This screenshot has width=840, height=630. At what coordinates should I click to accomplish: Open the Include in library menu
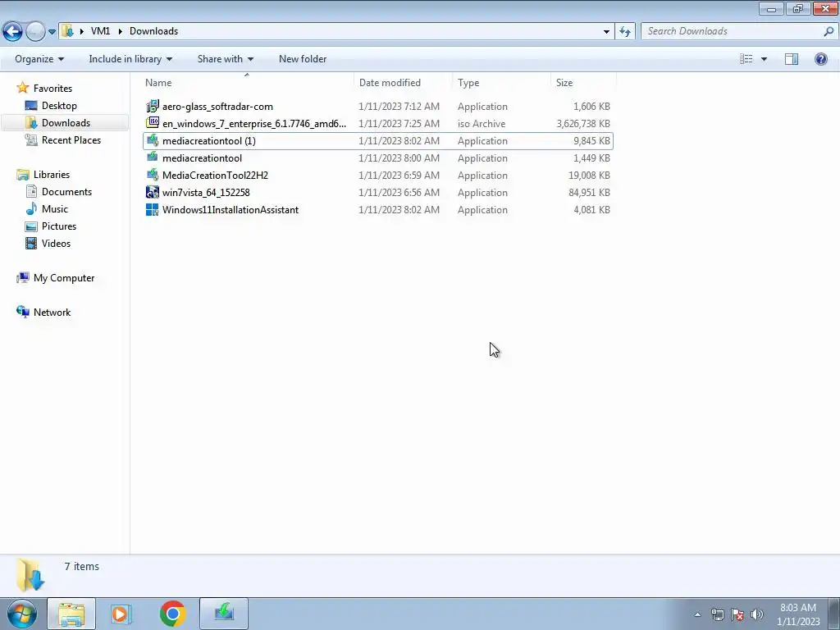pos(130,59)
